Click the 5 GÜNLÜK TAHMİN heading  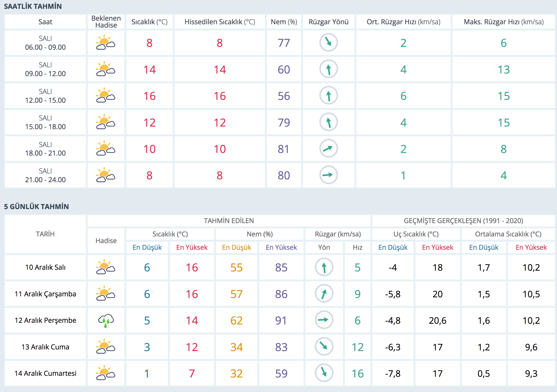coord(36,206)
